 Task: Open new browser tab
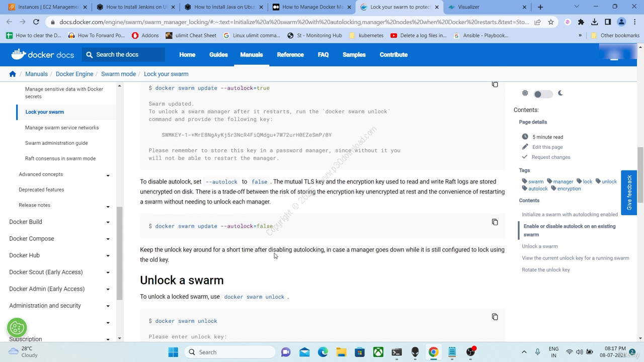(x=540, y=7)
